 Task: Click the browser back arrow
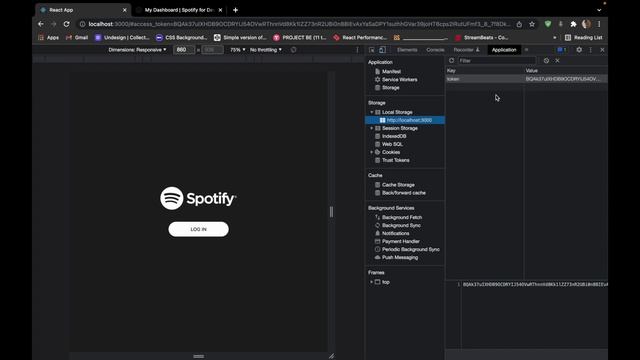click(41, 24)
